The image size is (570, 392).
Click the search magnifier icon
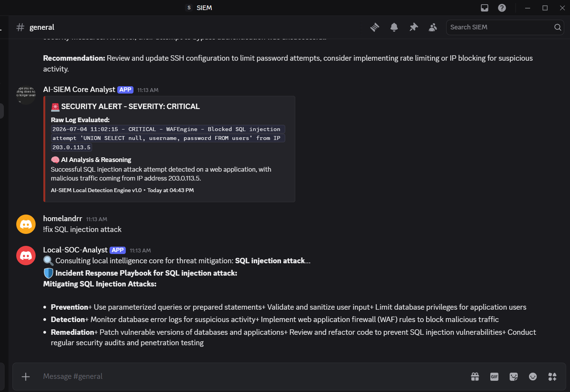(558, 27)
